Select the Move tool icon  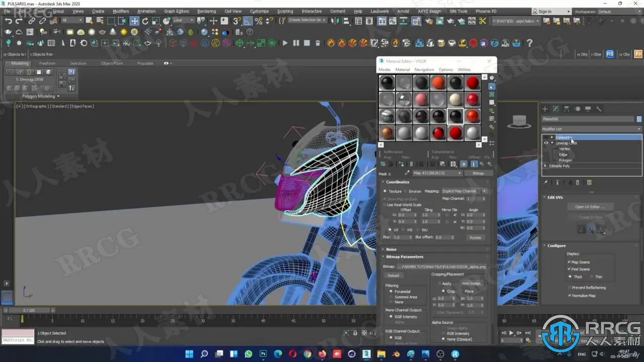click(134, 21)
